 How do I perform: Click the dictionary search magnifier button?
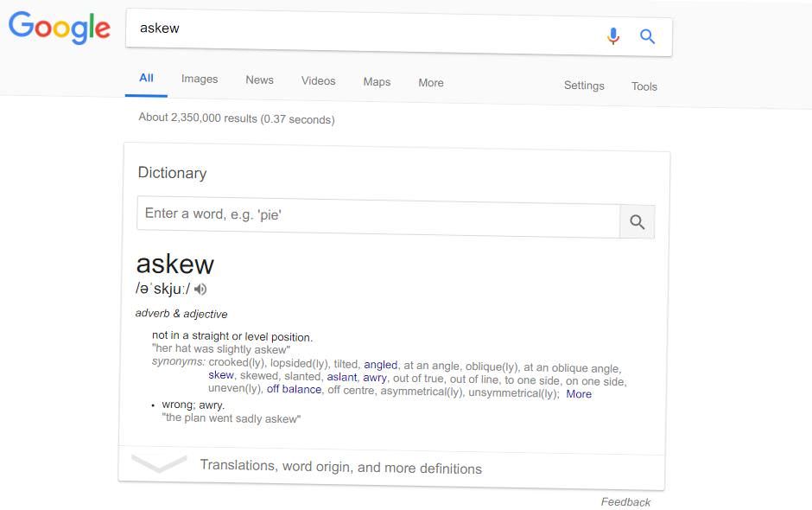[638, 222]
